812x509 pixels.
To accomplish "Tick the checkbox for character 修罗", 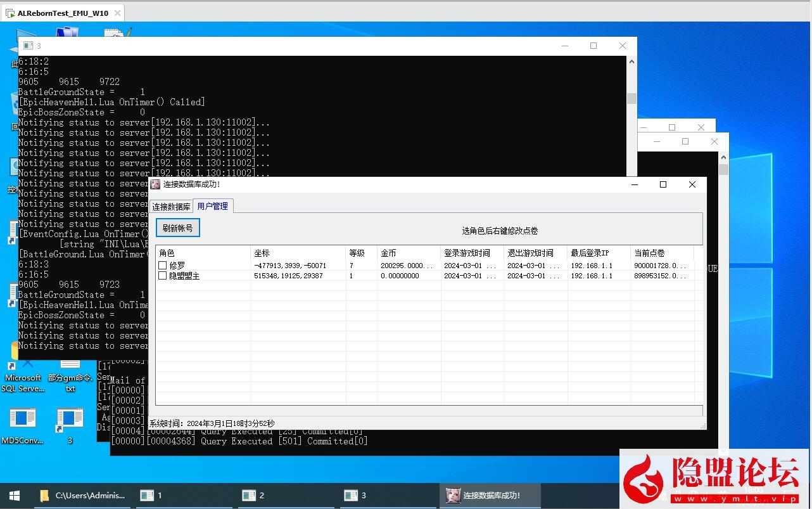I will click(x=163, y=266).
